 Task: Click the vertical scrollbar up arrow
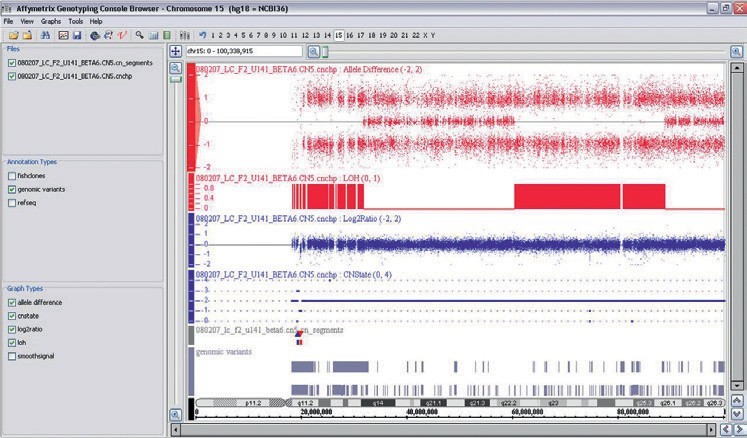coord(737,68)
